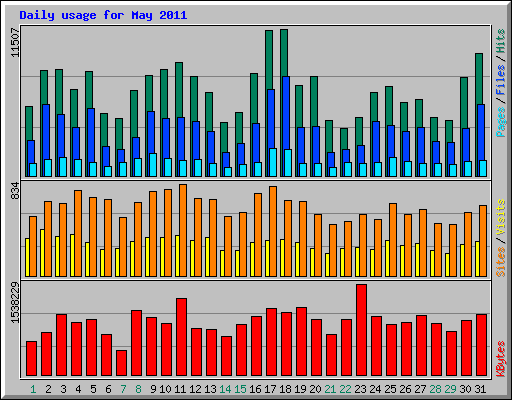Click the green hits bar for day 18
512x400 pixels.
pos(284,53)
